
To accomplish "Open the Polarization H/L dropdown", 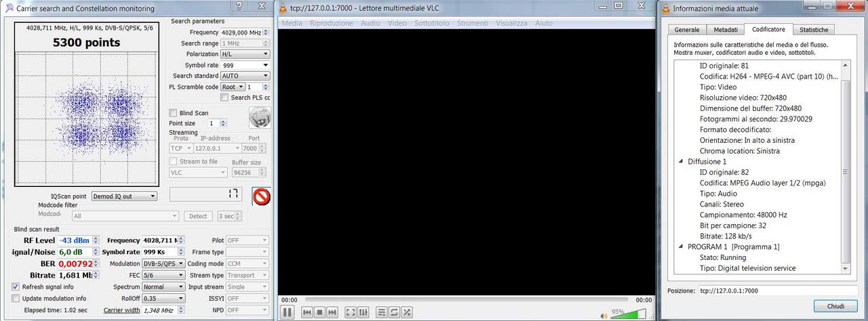I will coord(245,54).
